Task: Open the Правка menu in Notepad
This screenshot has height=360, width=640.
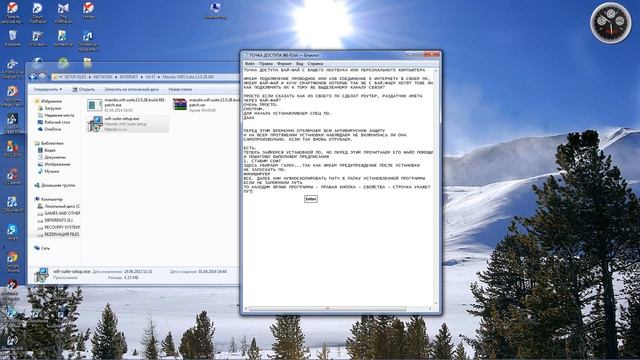Action: [266, 64]
